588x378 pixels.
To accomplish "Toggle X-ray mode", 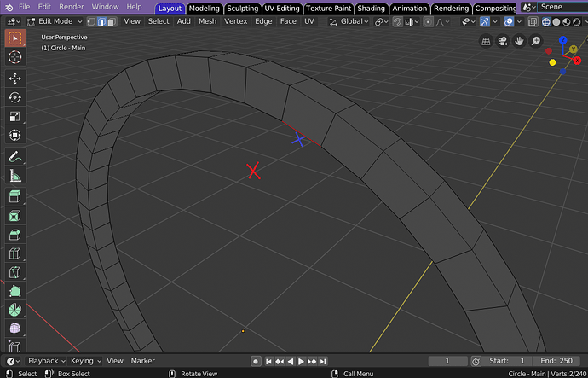I will pos(533,22).
